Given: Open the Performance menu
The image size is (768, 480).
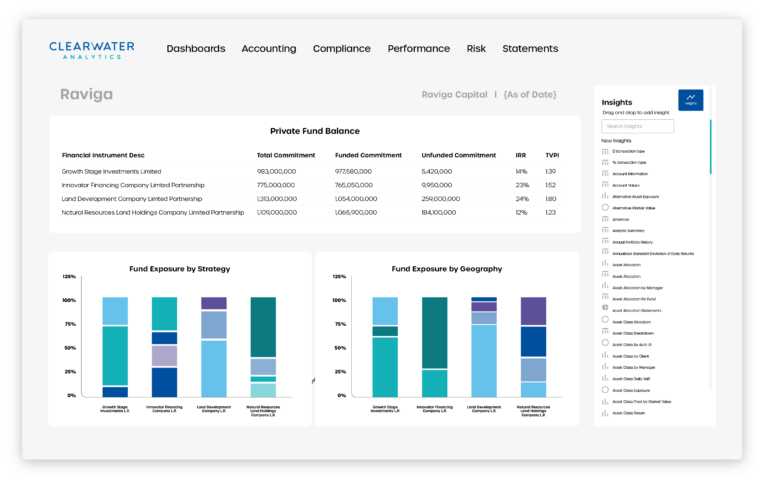Looking at the screenshot, I should coord(419,48).
